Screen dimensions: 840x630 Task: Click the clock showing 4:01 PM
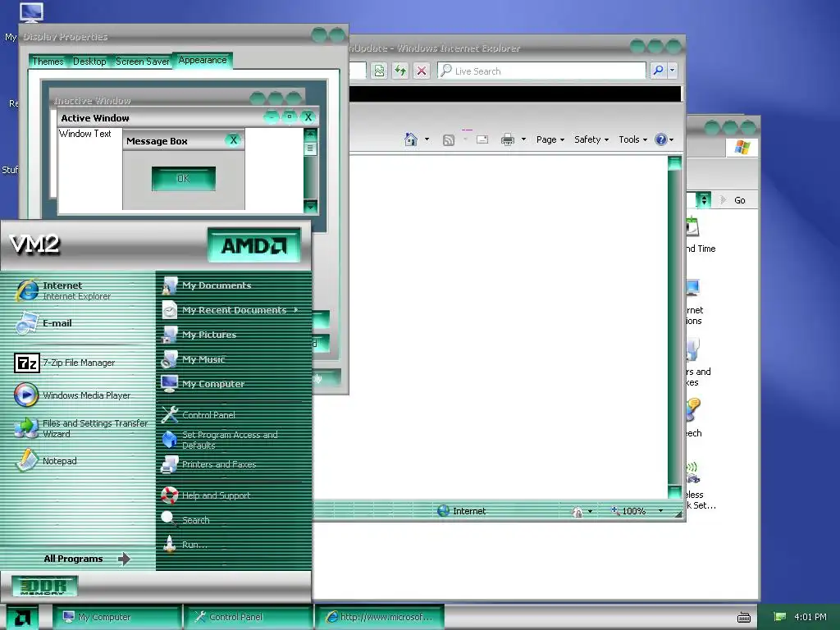810,617
